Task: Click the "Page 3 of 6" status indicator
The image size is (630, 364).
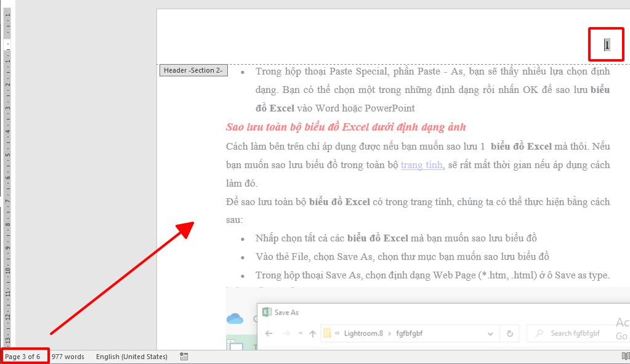Action: point(23,357)
